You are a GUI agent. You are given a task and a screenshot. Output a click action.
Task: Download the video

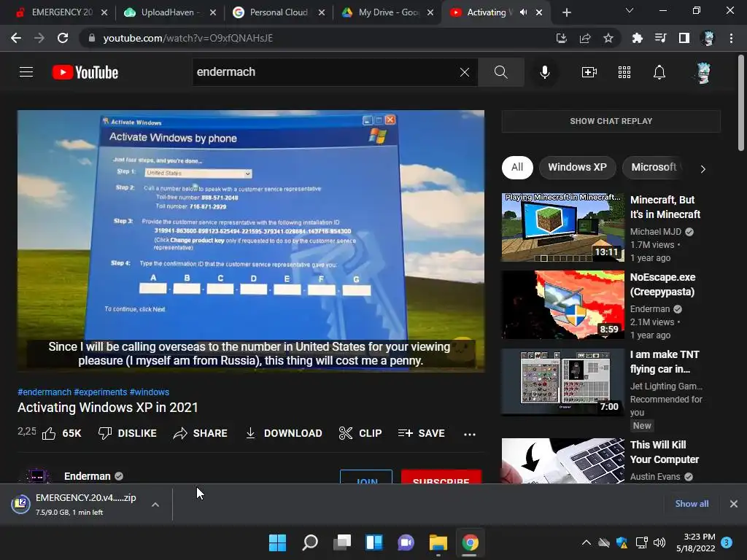[x=284, y=433]
